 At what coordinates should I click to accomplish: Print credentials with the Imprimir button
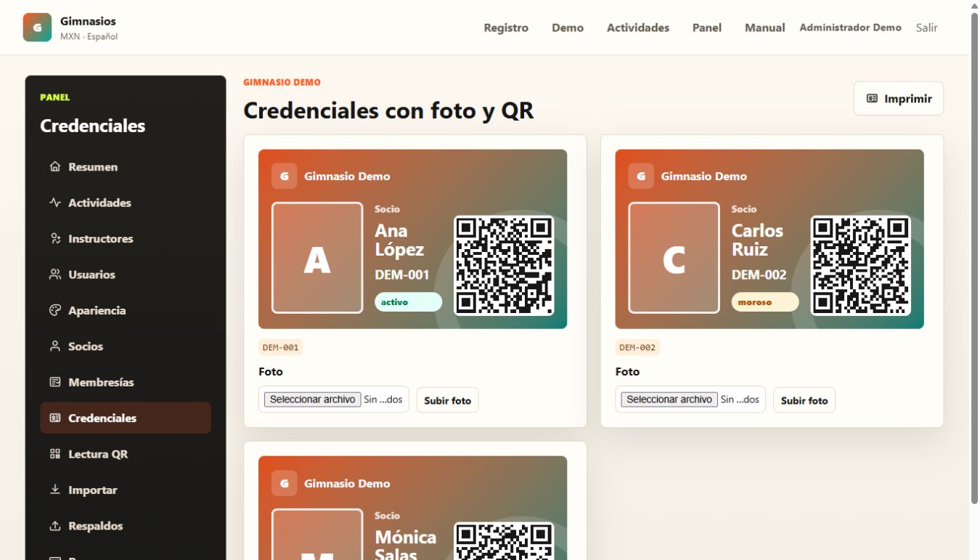click(899, 99)
